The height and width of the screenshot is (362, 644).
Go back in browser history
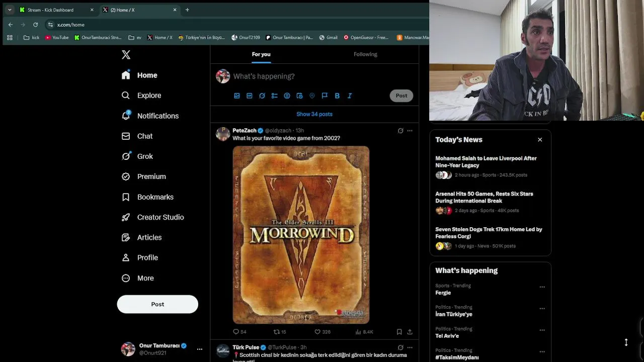click(11, 25)
